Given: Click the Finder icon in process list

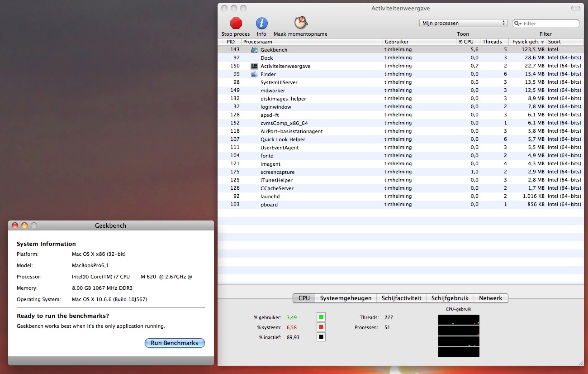Looking at the screenshot, I should pos(254,74).
